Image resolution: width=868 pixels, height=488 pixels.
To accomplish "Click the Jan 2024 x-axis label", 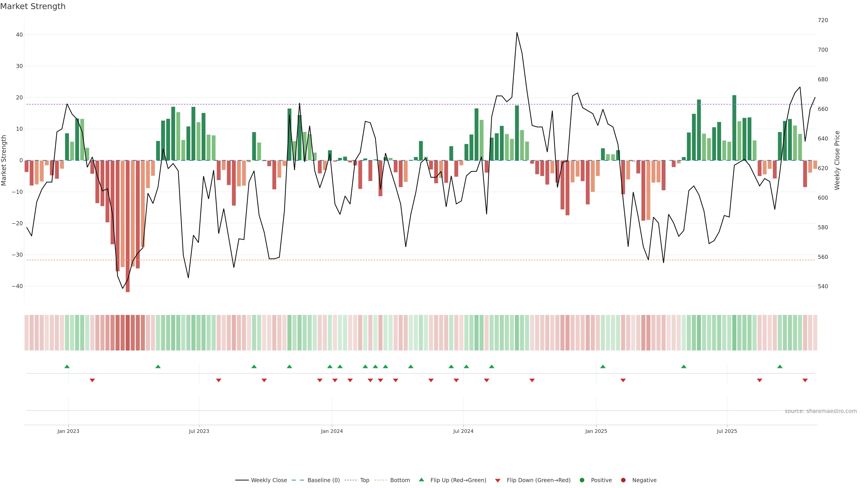I will pyautogui.click(x=332, y=431).
